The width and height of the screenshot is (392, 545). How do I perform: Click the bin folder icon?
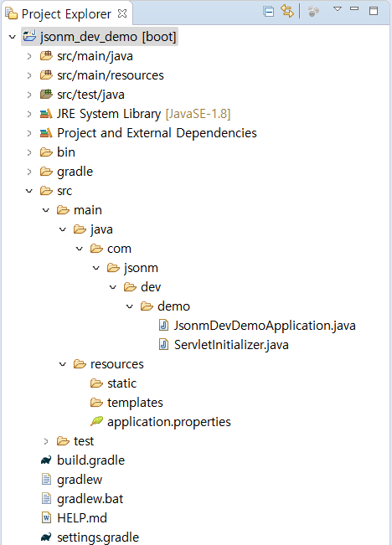tap(46, 152)
